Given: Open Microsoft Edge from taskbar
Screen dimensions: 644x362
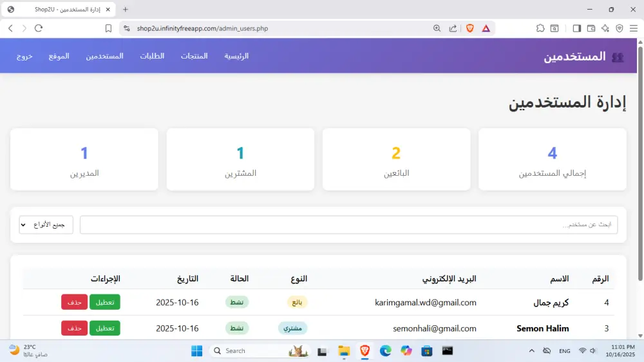Looking at the screenshot, I should tap(385, 351).
